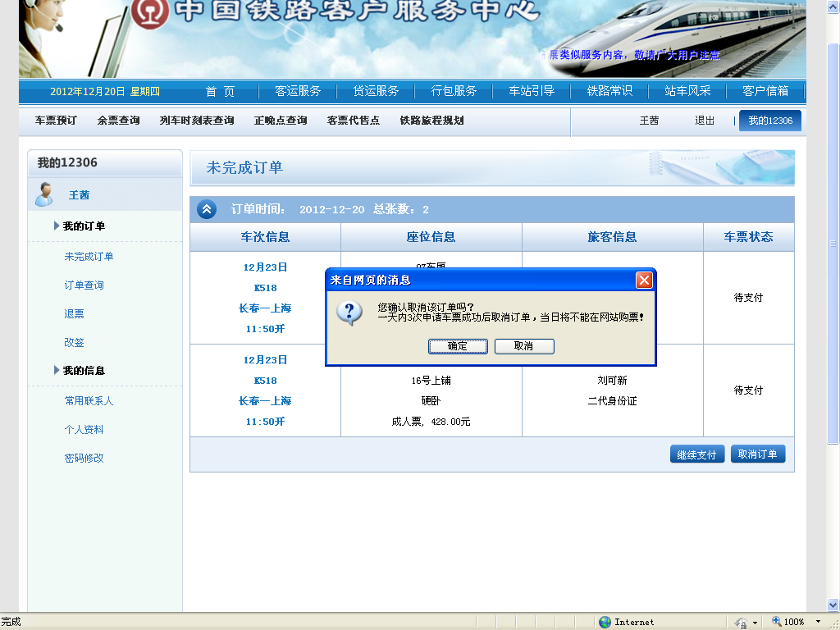The height and width of the screenshot is (630, 840).
Task: Open the 客运服务 menu
Action: 298,91
